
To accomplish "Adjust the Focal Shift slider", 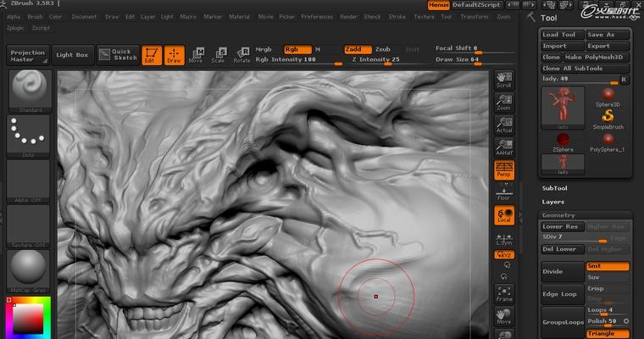I will pos(475,49).
